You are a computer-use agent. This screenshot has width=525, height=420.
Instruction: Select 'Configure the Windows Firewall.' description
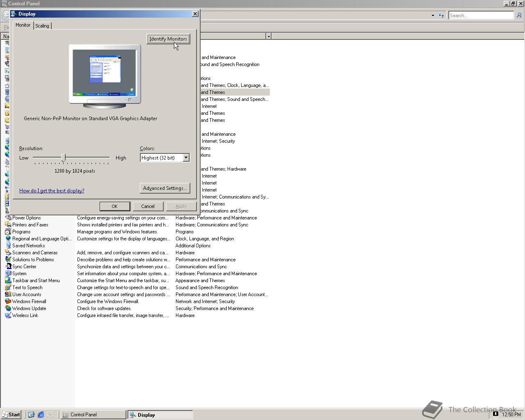pyautogui.click(x=108, y=301)
